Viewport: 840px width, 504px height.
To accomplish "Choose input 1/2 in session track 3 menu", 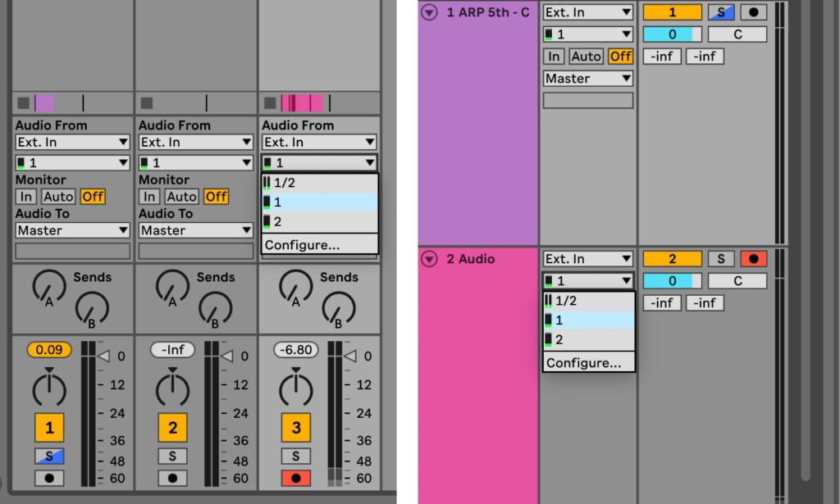I will pos(320,183).
